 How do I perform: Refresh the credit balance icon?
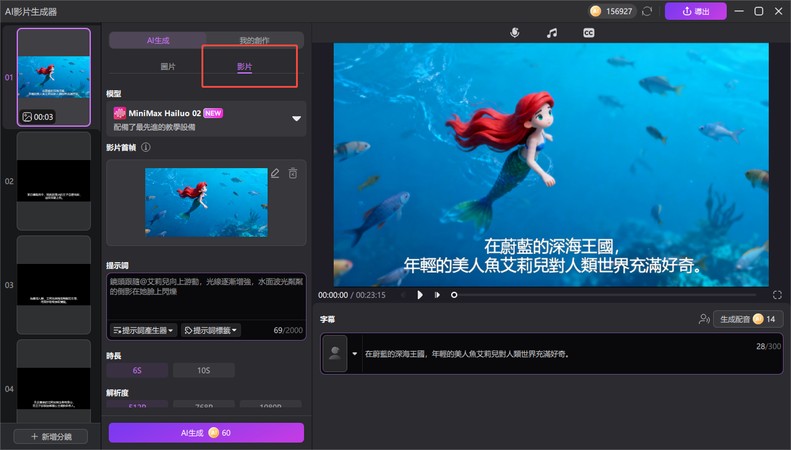[x=647, y=11]
